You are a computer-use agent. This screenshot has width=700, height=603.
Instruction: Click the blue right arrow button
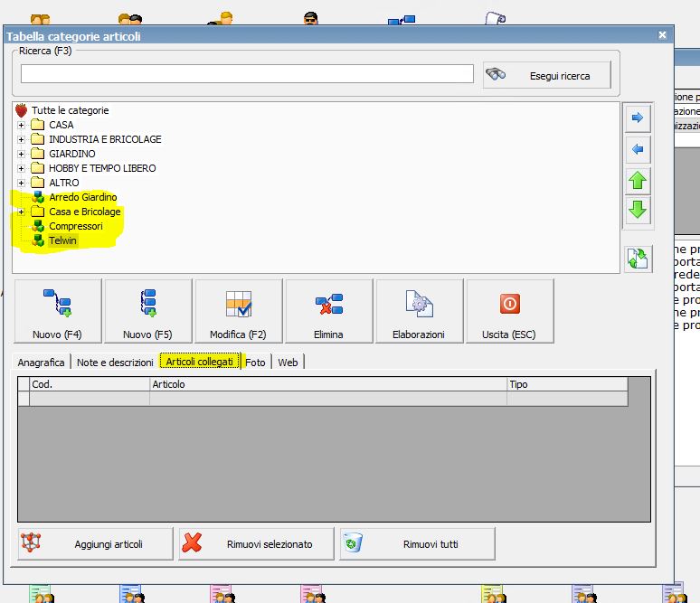pyautogui.click(x=638, y=118)
